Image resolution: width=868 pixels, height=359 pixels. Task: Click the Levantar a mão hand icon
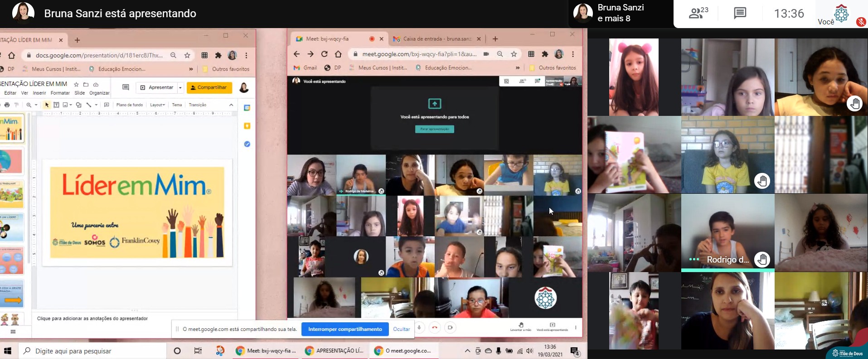[x=521, y=325]
